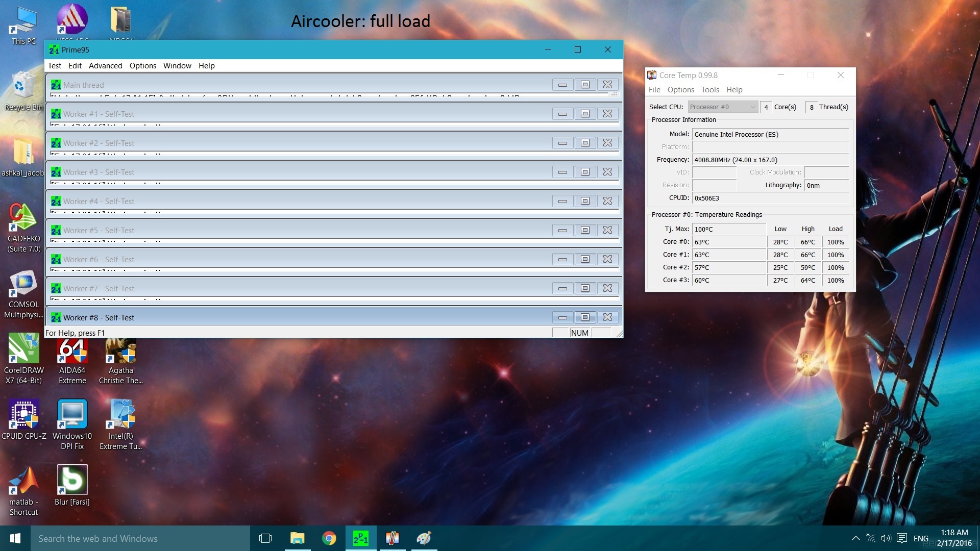The image size is (980, 551).
Task: Click Core #0 temperature 63°C field
Action: point(729,242)
